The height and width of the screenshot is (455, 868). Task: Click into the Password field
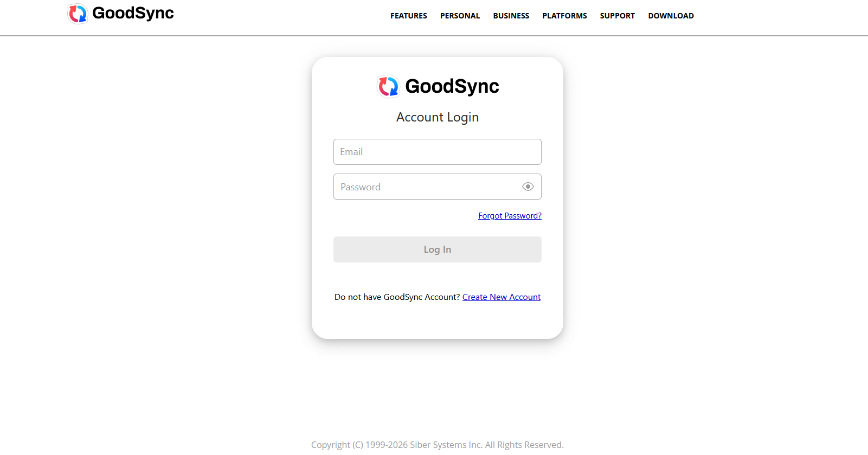tap(426, 187)
